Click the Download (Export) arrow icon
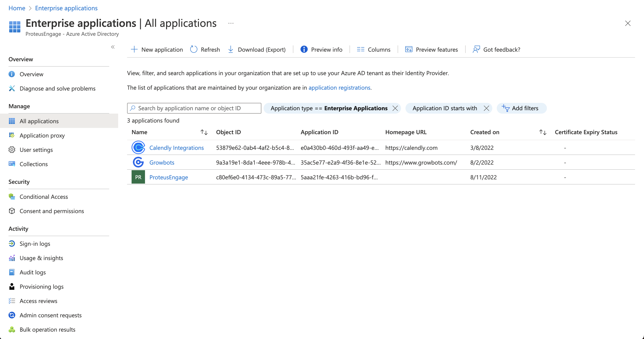This screenshot has height=339, width=644. pyautogui.click(x=231, y=49)
